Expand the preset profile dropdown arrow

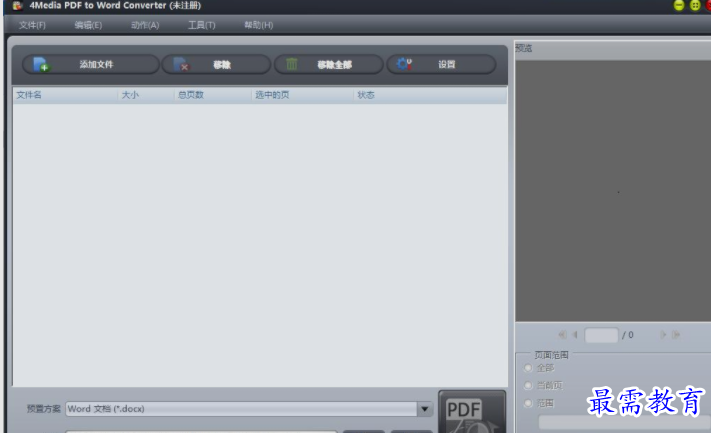click(424, 409)
